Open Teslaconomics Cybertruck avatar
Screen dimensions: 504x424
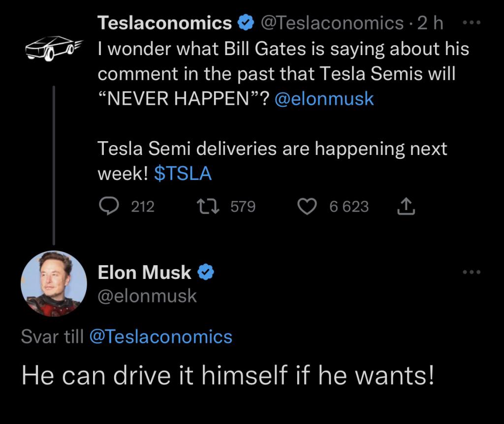54,48
